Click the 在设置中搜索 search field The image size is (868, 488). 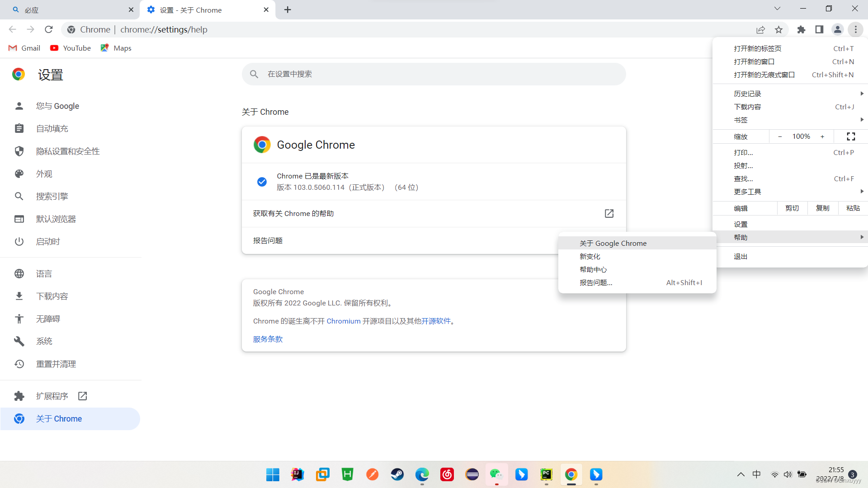(434, 74)
